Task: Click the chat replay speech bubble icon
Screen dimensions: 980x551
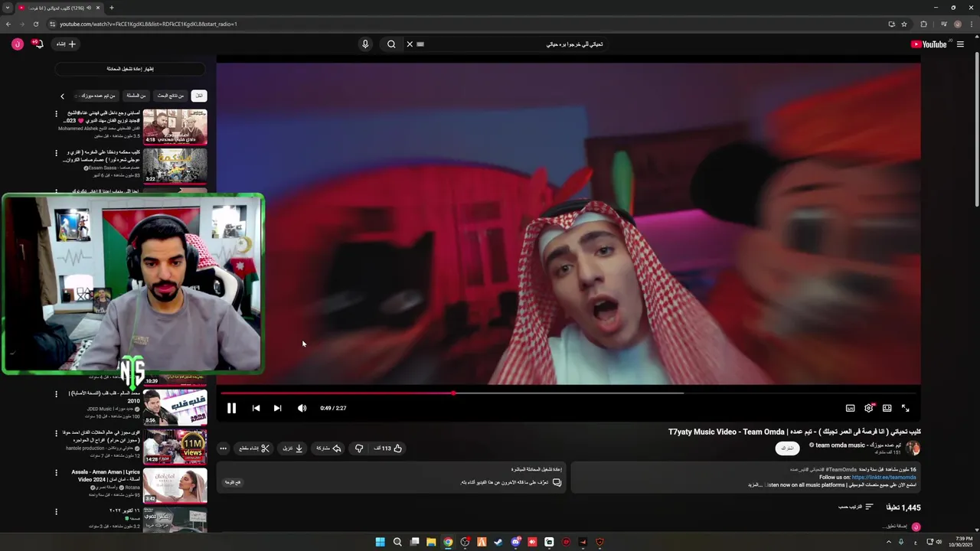Action: (x=557, y=482)
